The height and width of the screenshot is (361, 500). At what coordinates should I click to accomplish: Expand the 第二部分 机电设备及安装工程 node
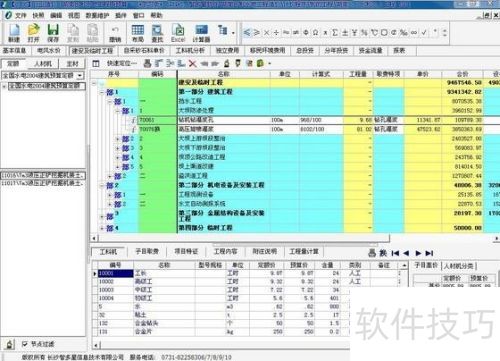[x=103, y=186]
